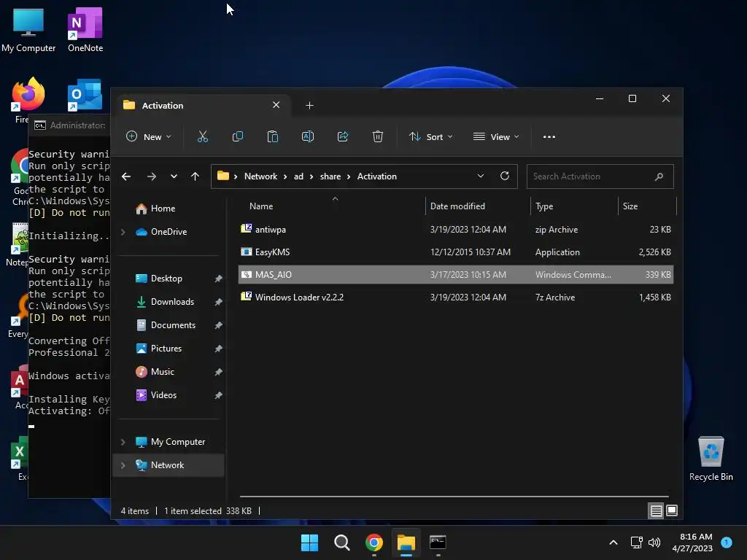Open Videos in navigation pane

[163, 395]
